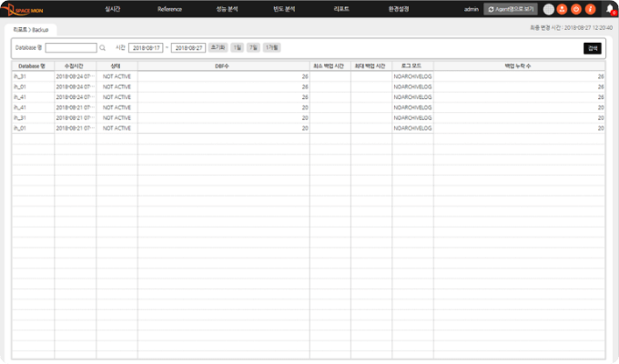Select ih_31 in the first table row

[x=20, y=76]
